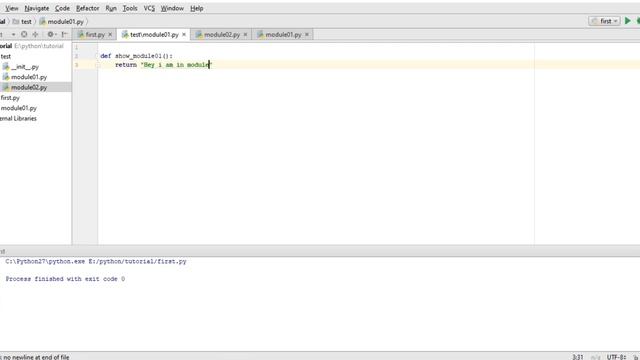Click the file icon in module01.py breadcrumb
This screenshot has width=640, height=360.
point(42,22)
